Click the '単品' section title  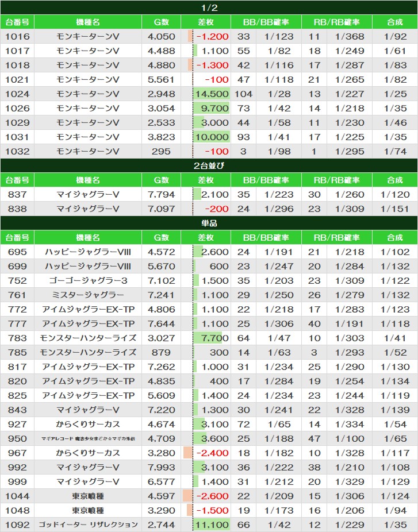pyautogui.click(x=209, y=223)
